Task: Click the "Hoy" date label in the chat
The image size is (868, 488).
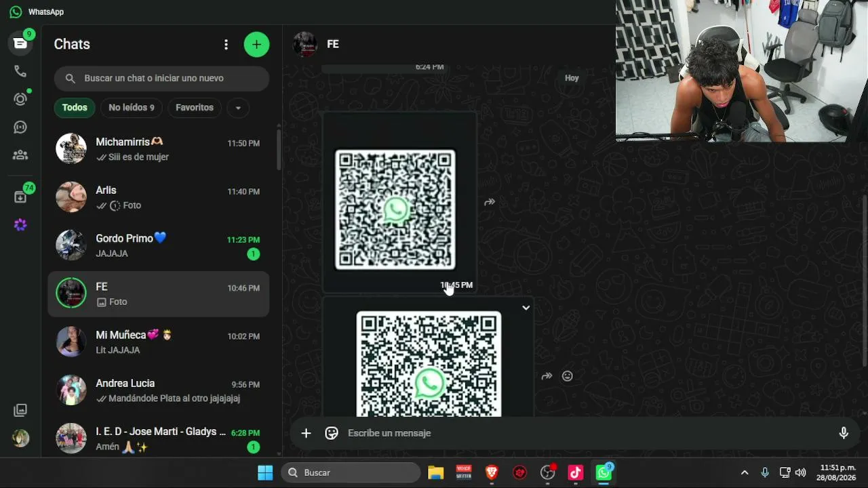Action: pyautogui.click(x=572, y=78)
